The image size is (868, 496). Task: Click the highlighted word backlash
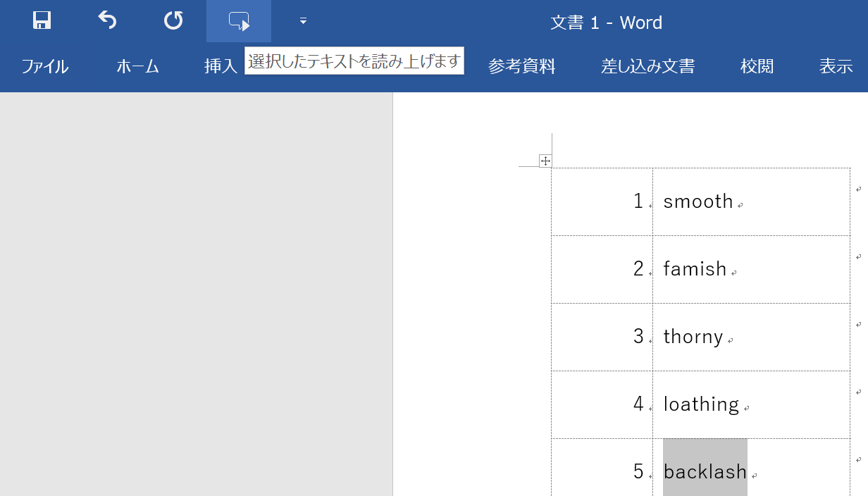(705, 471)
